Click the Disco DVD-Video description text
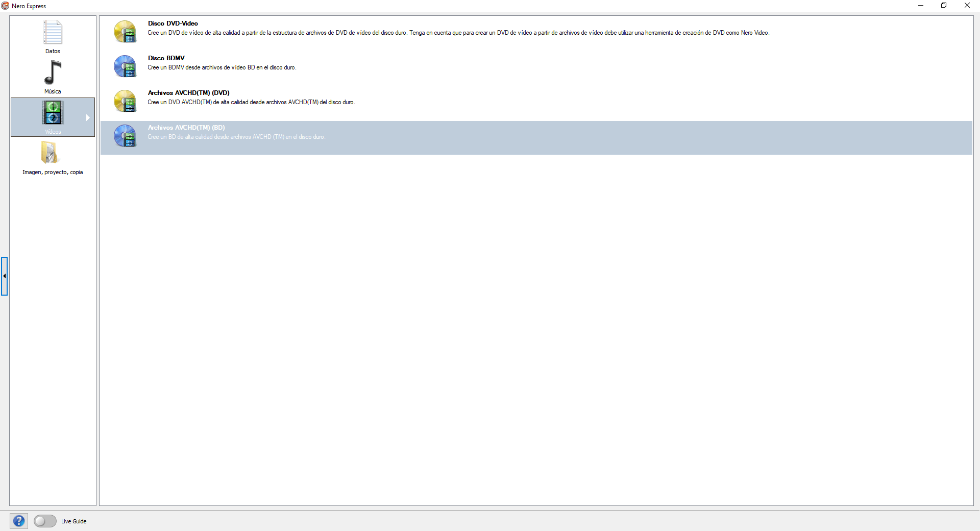This screenshot has height=531, width=980. pyautogui.click(x=458, y=33)
